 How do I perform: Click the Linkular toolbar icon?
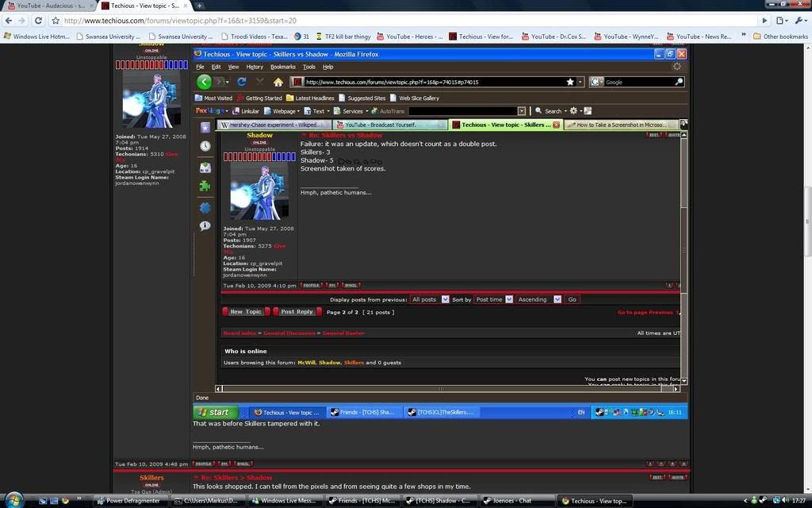pos(246,111)
